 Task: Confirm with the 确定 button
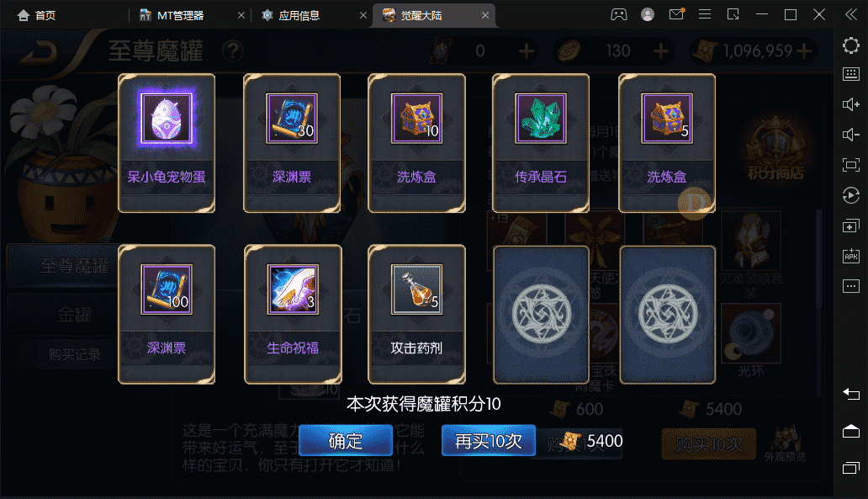coord(346,441)
